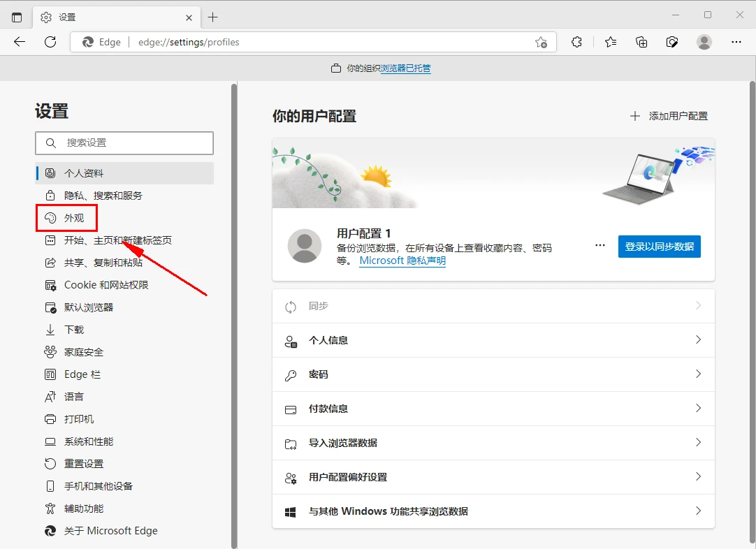Image resolution: width=756 pixels, height=549 pixels.
Task: Click the address bar URL edge://settings/profiles
Action: pos(189,43)
